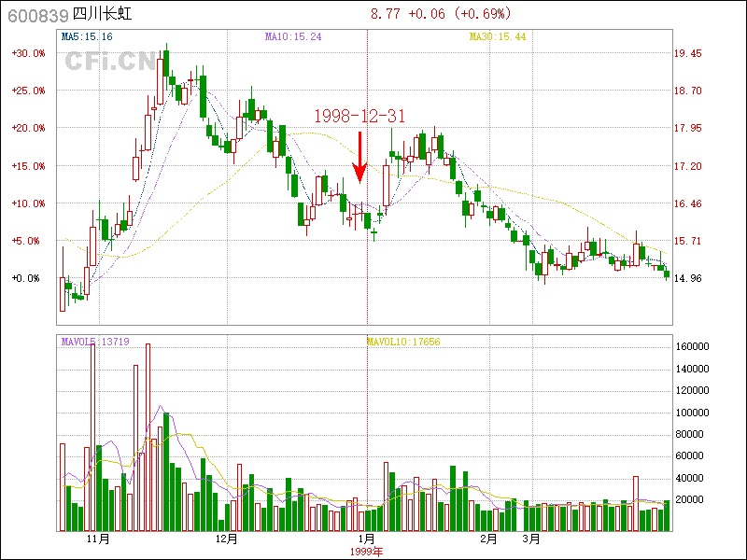This screenshot has height=560, width=747.
Task: Click the first red candlestick of the chart
Action: (63, 294)
